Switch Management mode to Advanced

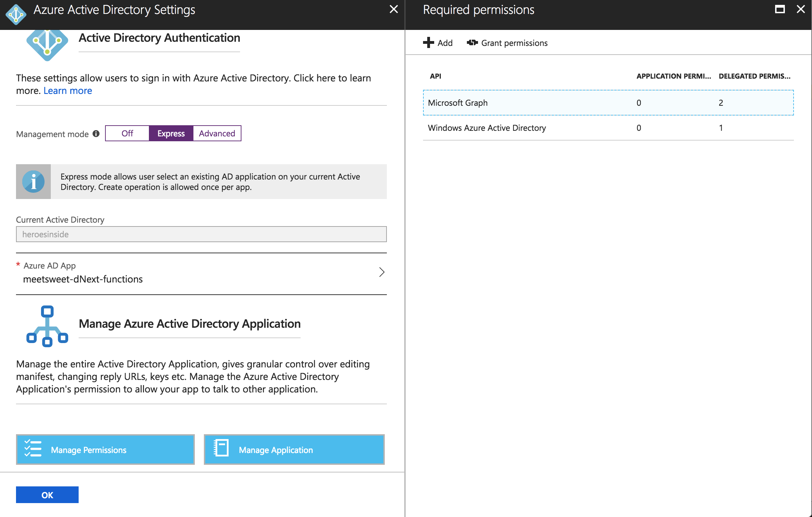pyautogui.click(x=217, y=133)
